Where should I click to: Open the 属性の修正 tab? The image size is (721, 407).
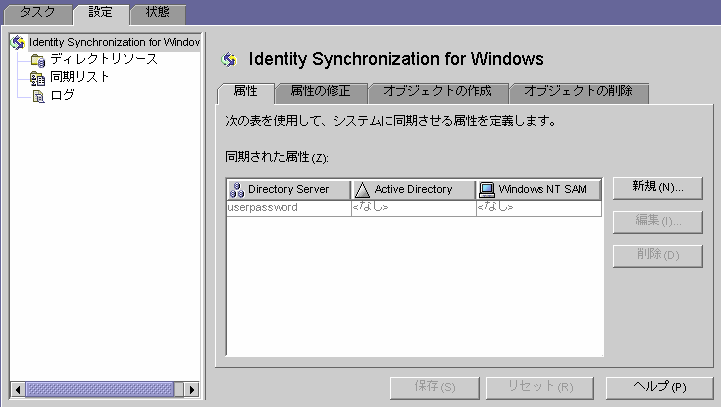tap(320, 92)
